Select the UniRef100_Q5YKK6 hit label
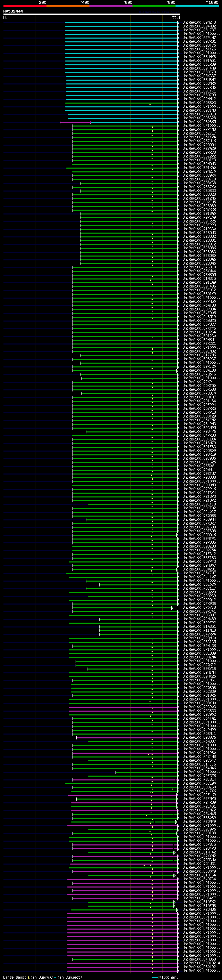 (x=199, y=210)
